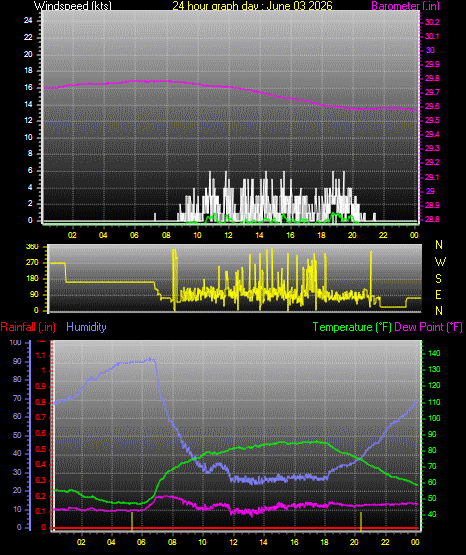
Task: Click the "Windspeed (kts)" axis label
Action: tap(73, 5)
